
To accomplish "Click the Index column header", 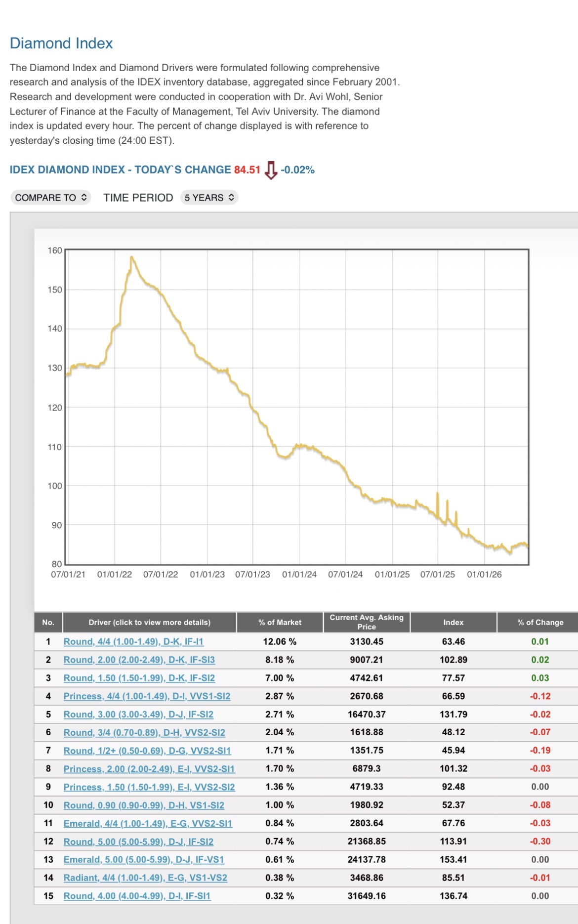I will pos(454,623).
